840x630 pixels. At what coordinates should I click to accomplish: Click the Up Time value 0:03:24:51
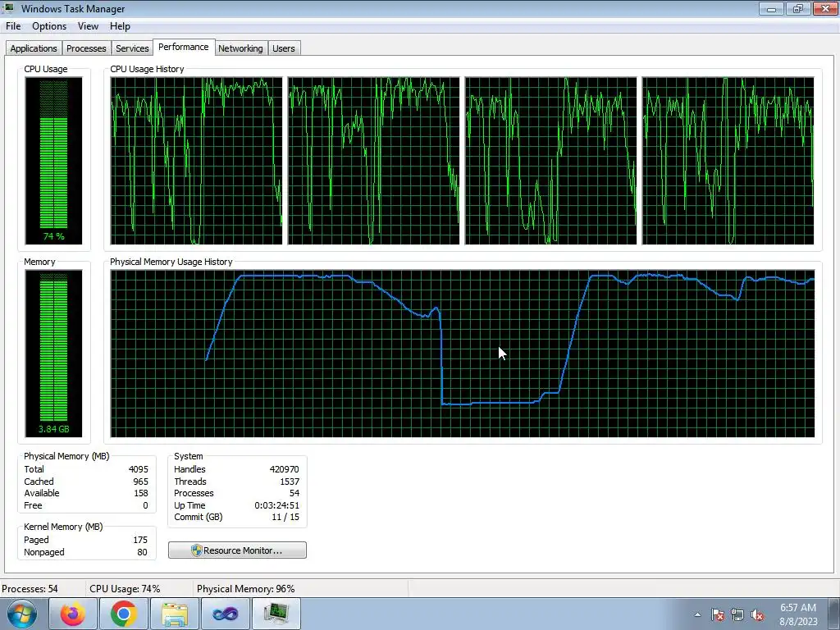tap(277, 505)
